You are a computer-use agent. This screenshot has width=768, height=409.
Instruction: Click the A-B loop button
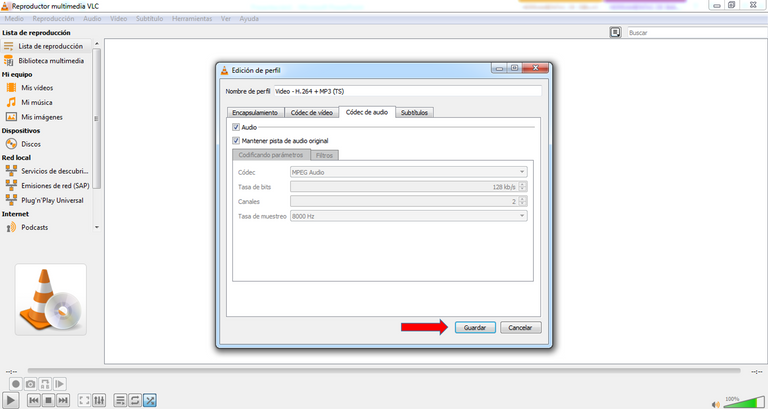(x=45, y=384)
